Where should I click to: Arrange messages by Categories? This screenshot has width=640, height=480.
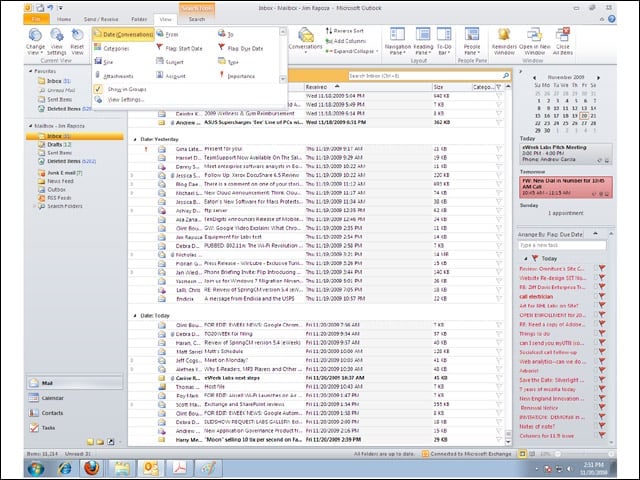(x=111, y=48)
